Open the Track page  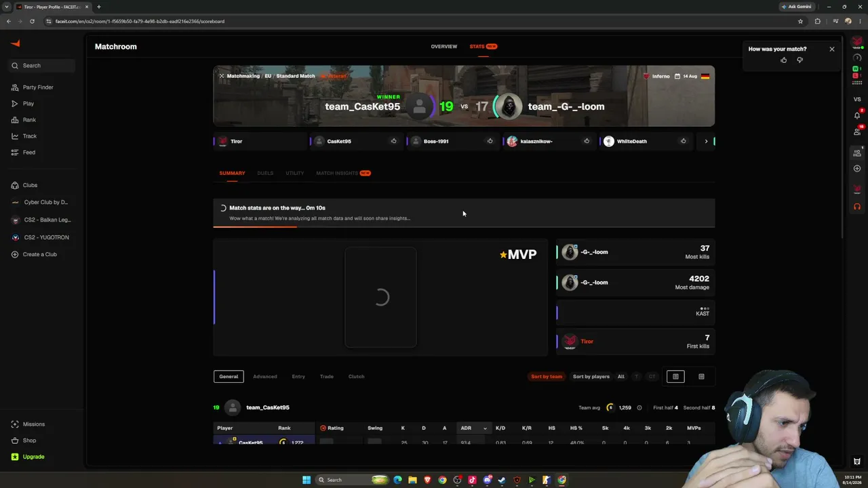click(29, 136)
